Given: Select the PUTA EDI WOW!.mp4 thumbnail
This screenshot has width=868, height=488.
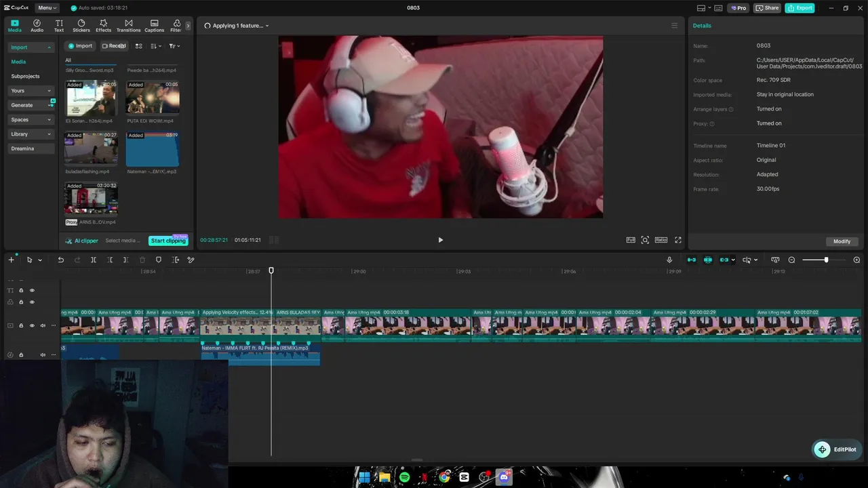Looking at the screenshot, I should (x=153, y=98).
